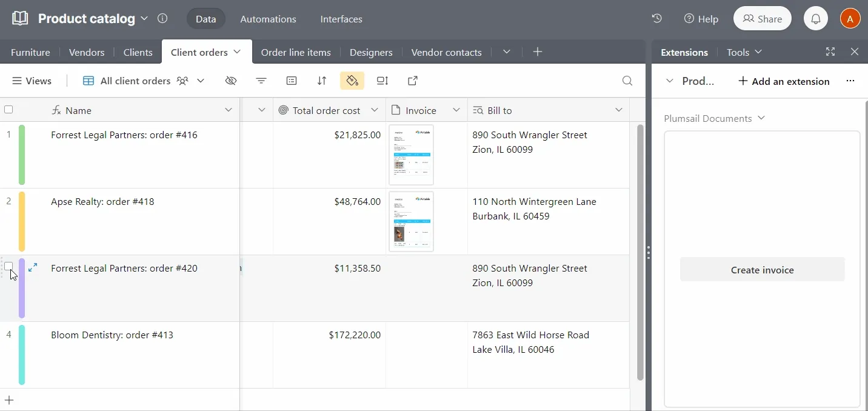
Task: Open base history clock icon
Action: click(x=657, y=18)
